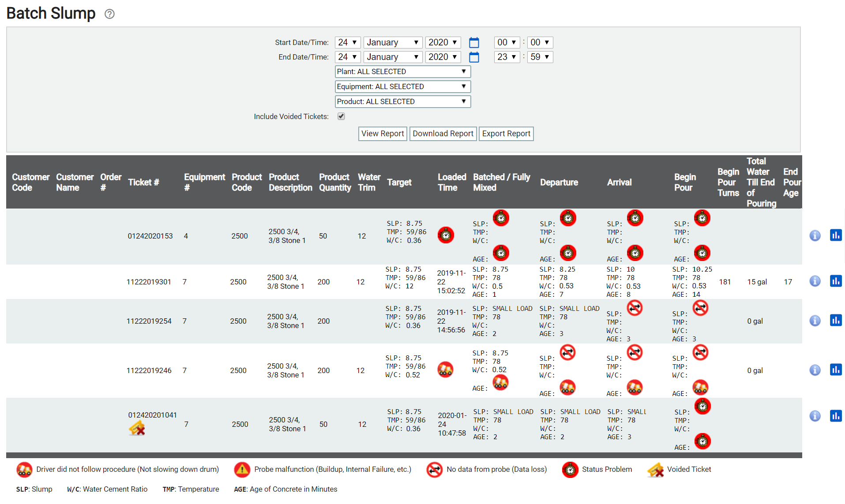Click voided ticket icon under 012420201041

coord(137,428)
